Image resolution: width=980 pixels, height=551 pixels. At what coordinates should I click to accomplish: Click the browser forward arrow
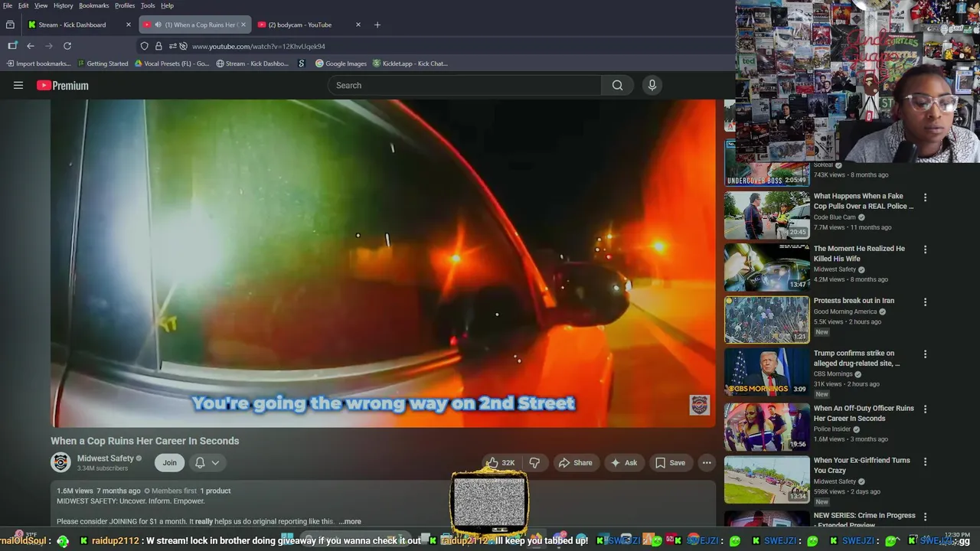[x=49, y=46]
